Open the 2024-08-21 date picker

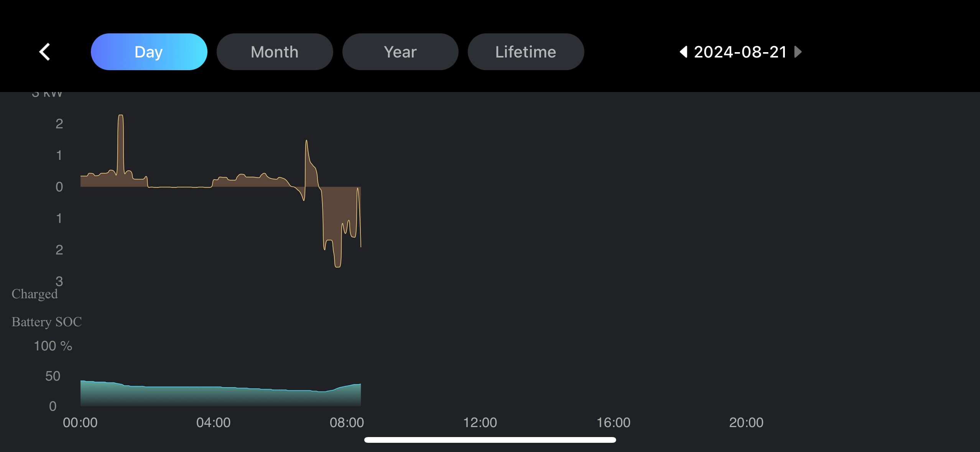coord(740,52)
